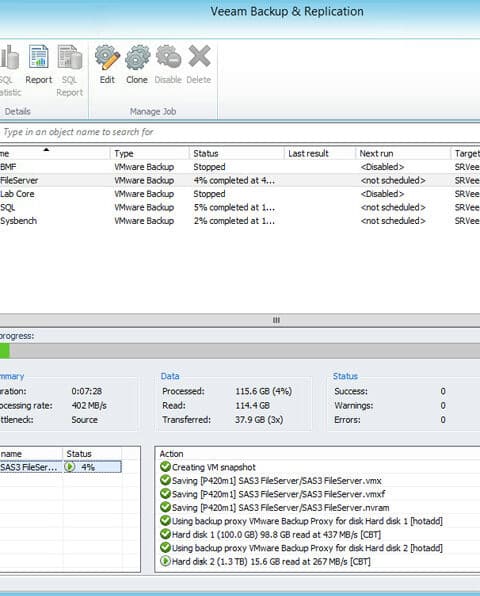Click the pane splitter grip handle
Screen dimensions: 480x596
tap(276, 320)
